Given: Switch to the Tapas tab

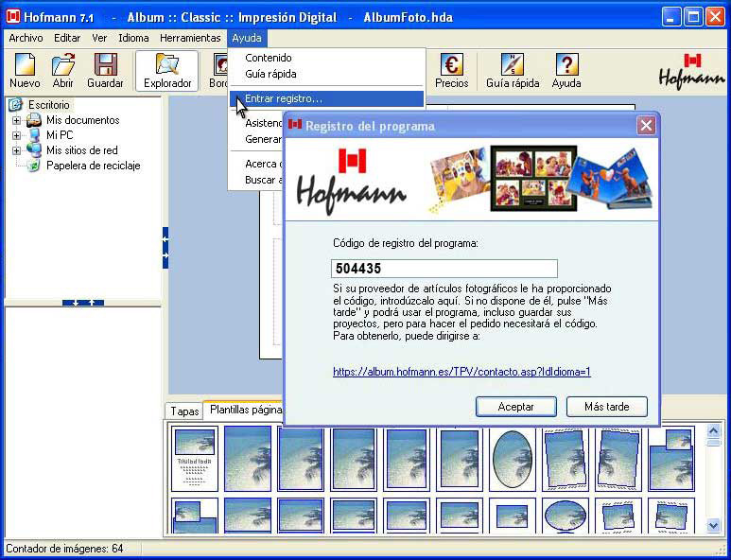Looking at the screenshot, I should pos(184,411).
